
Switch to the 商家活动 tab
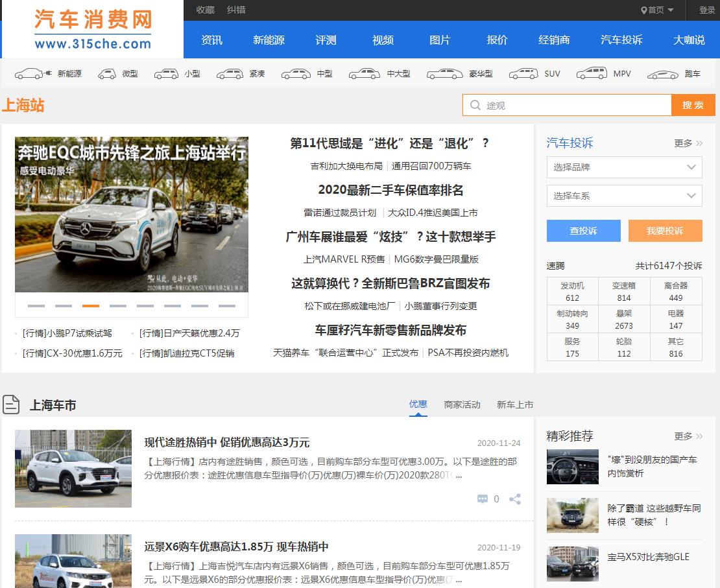(462, 405)
